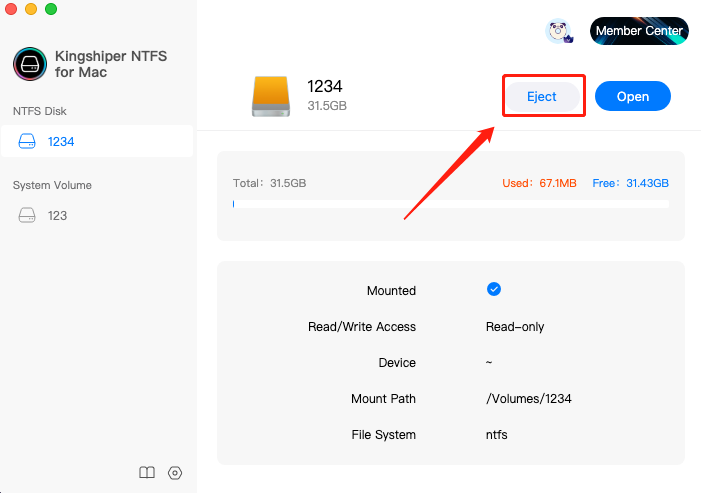This screenshot has height=493, width=701.
Task: Click the ntfs file system value
Action: tap(496, 434)
